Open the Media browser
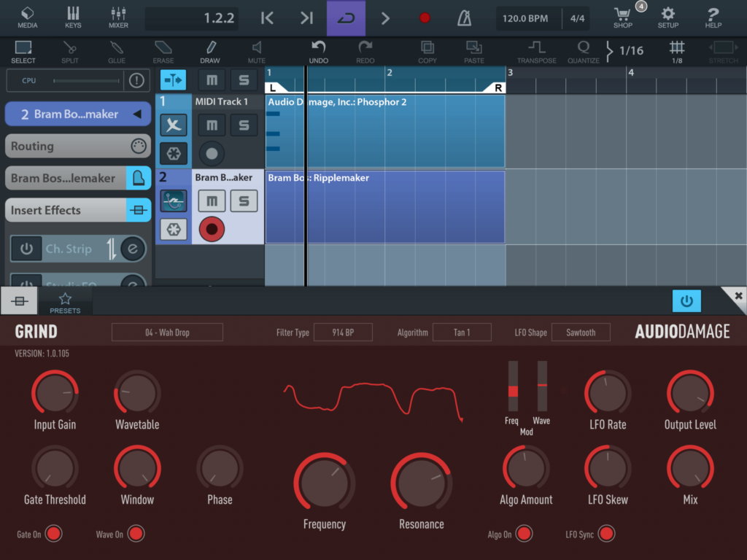 [x=27, y=17]
